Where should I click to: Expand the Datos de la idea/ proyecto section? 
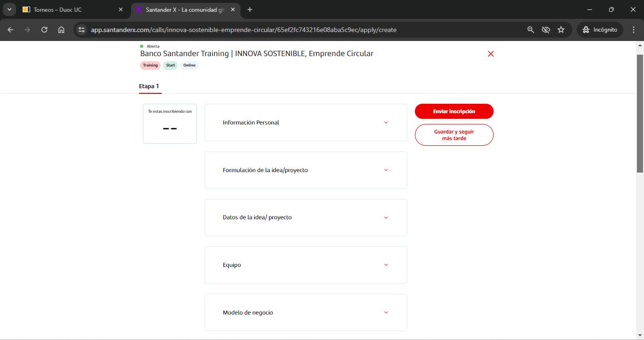click(x=305, y=217)
